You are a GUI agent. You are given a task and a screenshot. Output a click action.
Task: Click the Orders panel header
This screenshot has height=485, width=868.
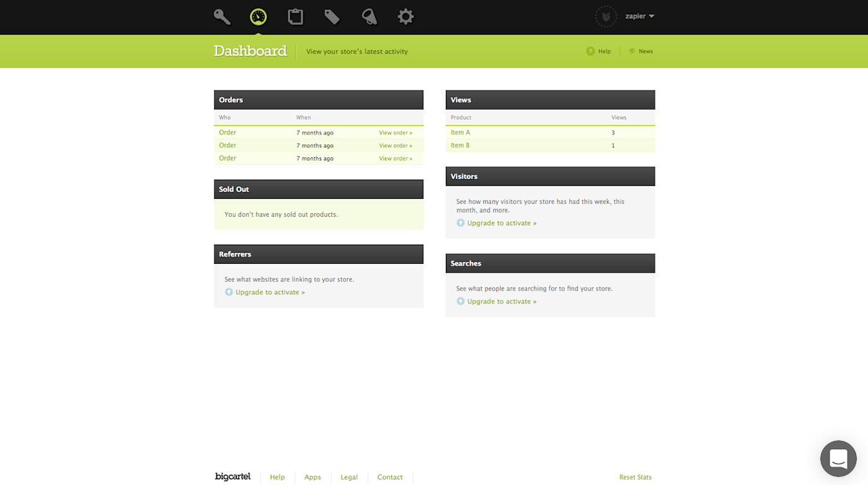[319, 100]
